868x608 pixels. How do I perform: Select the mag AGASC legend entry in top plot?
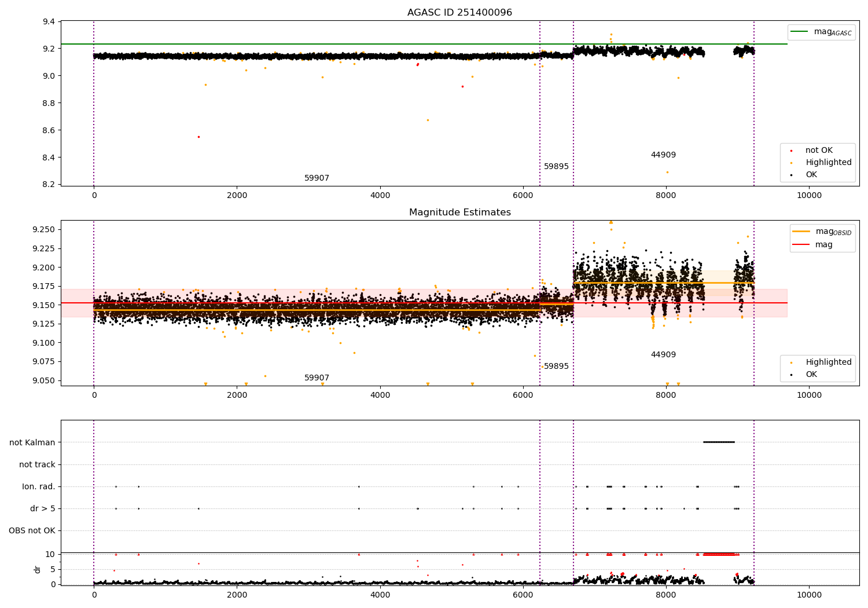coord(821,32)
